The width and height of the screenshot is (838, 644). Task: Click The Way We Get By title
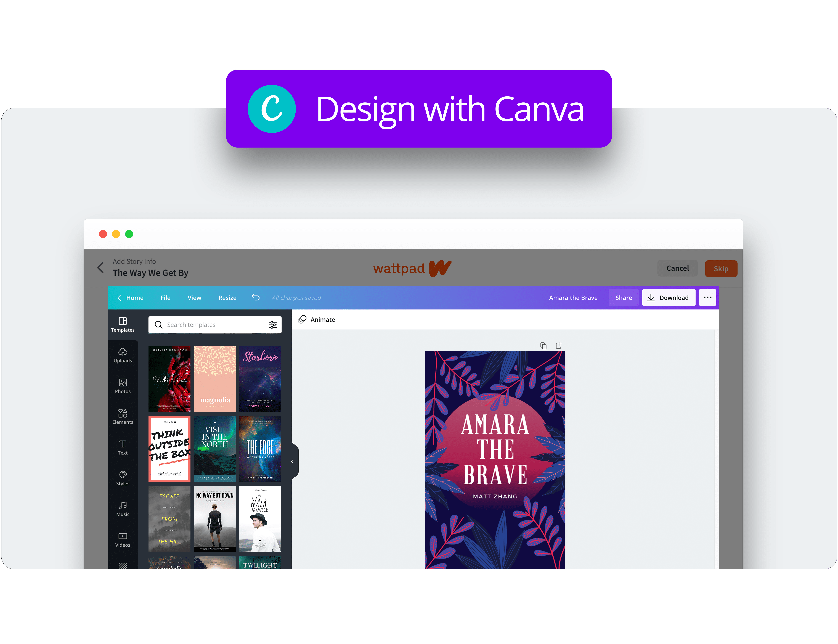[x=150, y=273]
